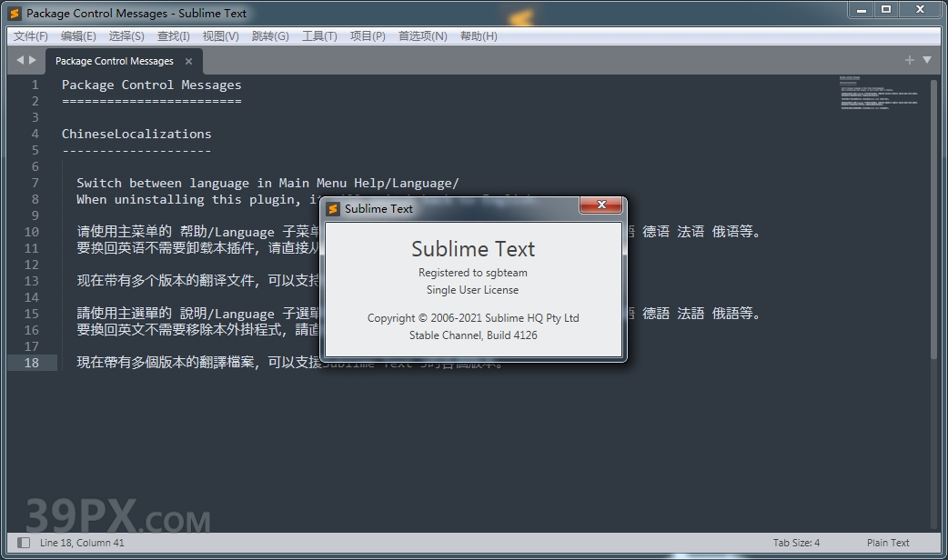Click 'Stable Channel, Build 4126' text
This screenshot has height=560, width=948.
[x=473, y=335]
